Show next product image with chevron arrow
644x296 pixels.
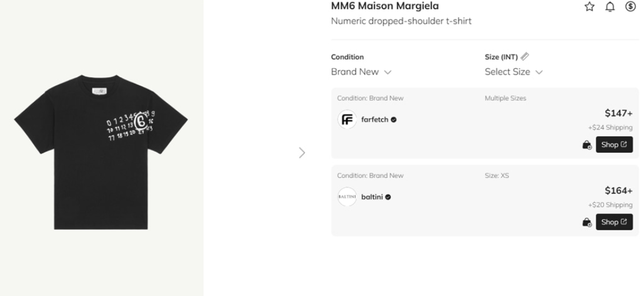[x=302, y=153]
